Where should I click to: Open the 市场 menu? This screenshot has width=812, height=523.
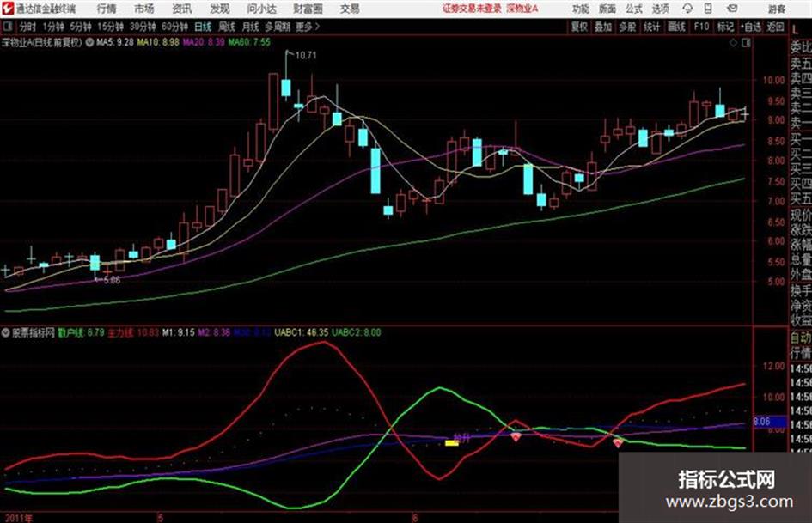144,9
